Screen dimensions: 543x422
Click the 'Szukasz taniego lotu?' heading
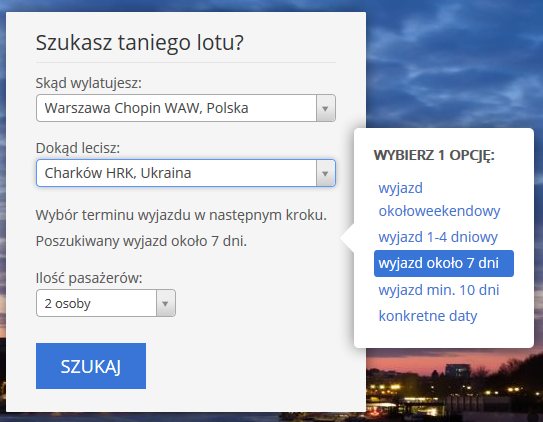(x=140, y=43)
